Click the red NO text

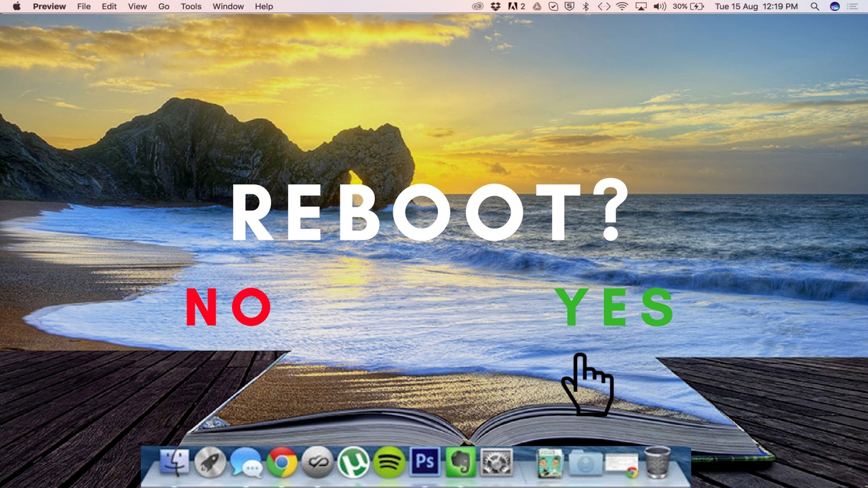[229, 307]
